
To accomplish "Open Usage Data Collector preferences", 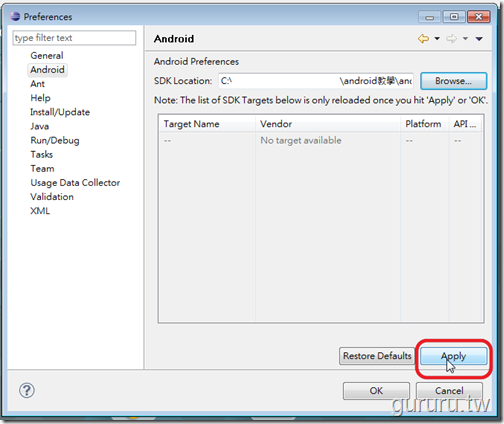I will click(x=75, y=183).
